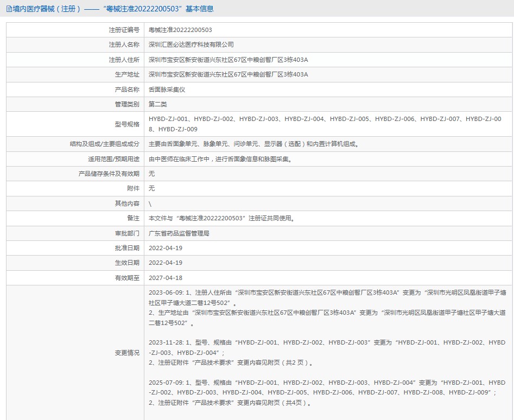Select the date 2022-04-19 in the 生效日期 row
The width and height of the screenshot is (514, 420).
tap(166, 263)
